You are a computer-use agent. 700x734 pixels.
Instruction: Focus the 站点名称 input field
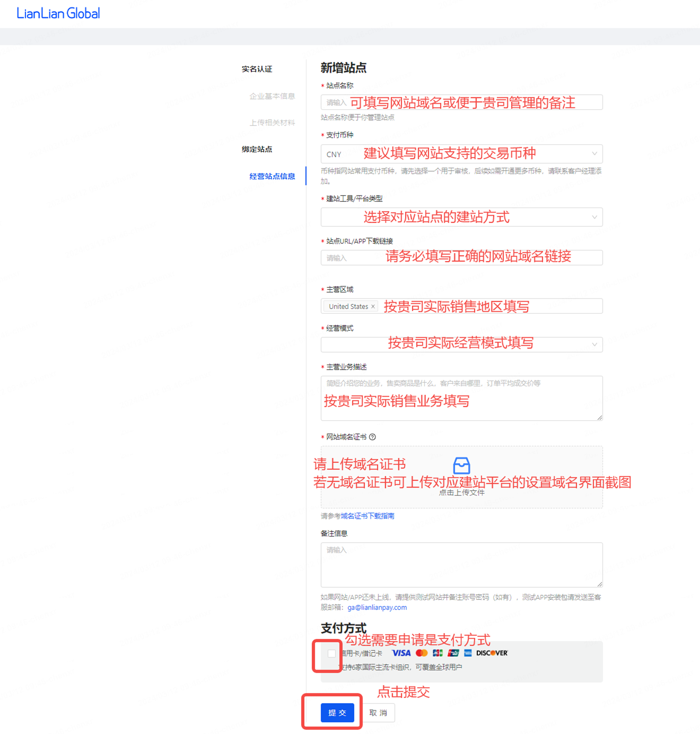[x=461, y=102]
